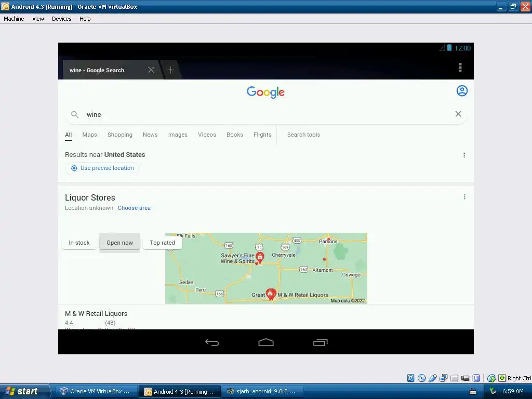Close the 'wine - Google Search' tab
532x399 pixels.
coord(151,70)
